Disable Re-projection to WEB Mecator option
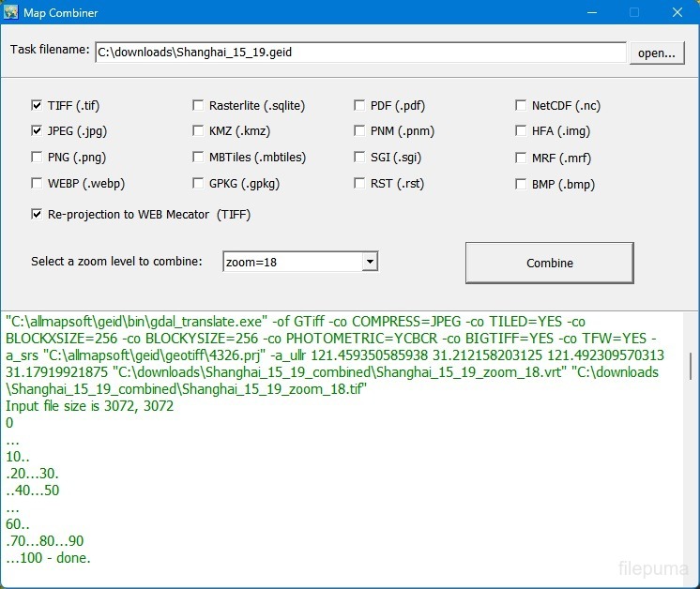Viewport: 700px width, 589px height. pos(38,214)
